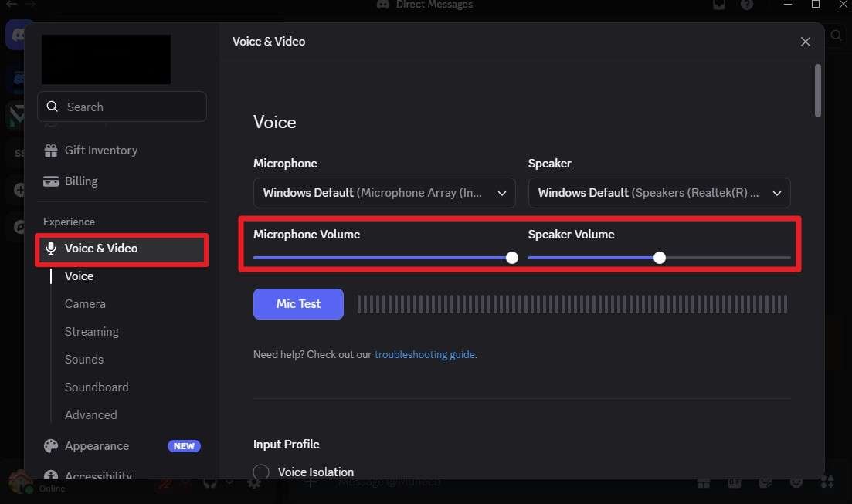Select Voice & Video in sidebar
Viewport: 852px width, 504px height.
pos(122,249)
